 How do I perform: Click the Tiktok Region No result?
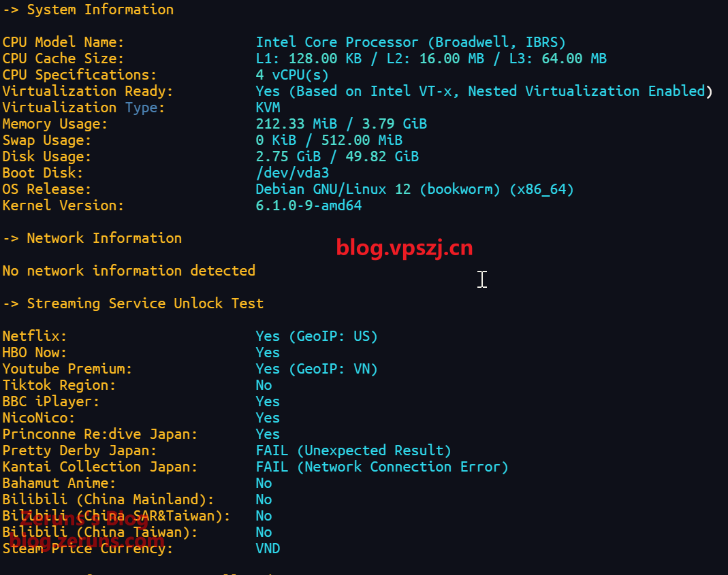(264, 385)
